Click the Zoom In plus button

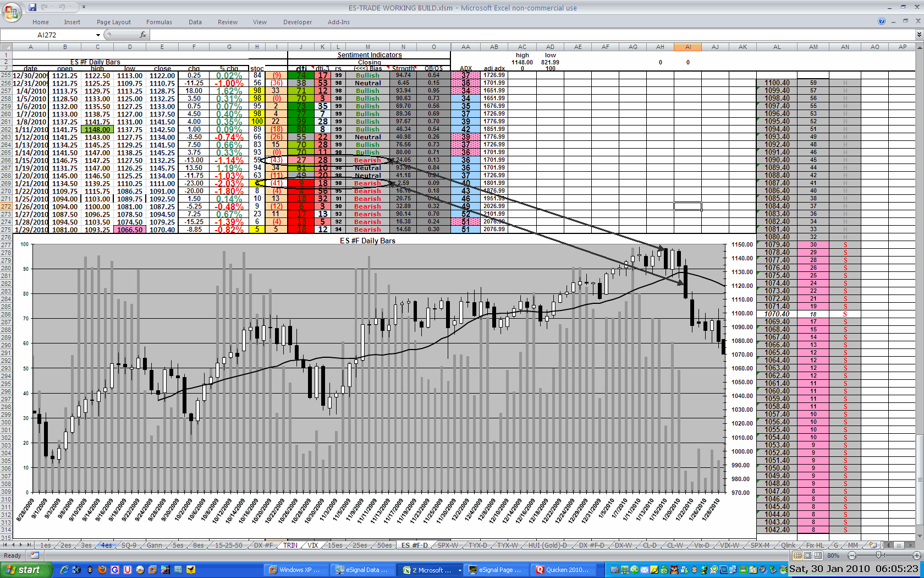[x=916, y=555]
